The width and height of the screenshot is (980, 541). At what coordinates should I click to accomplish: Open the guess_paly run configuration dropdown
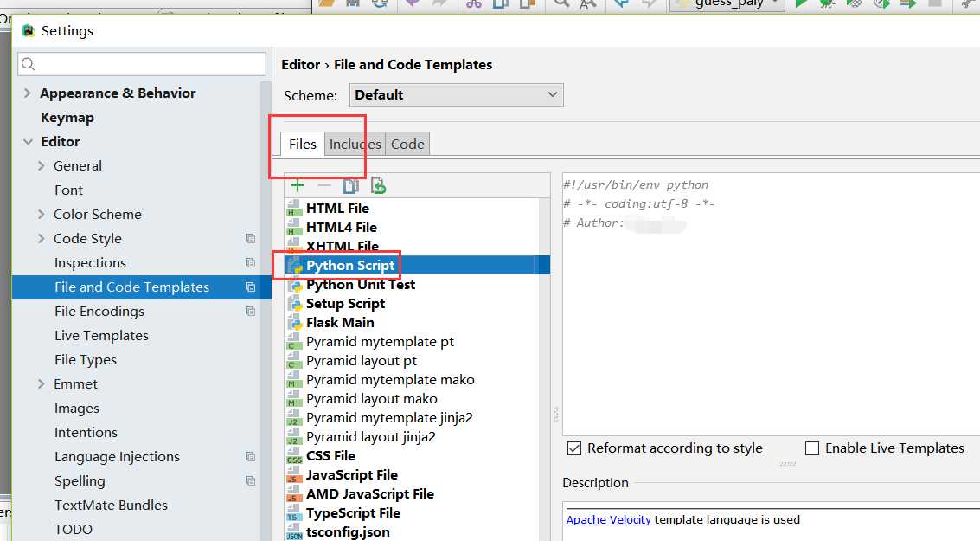pyautogui.click(x=727, y=3)
